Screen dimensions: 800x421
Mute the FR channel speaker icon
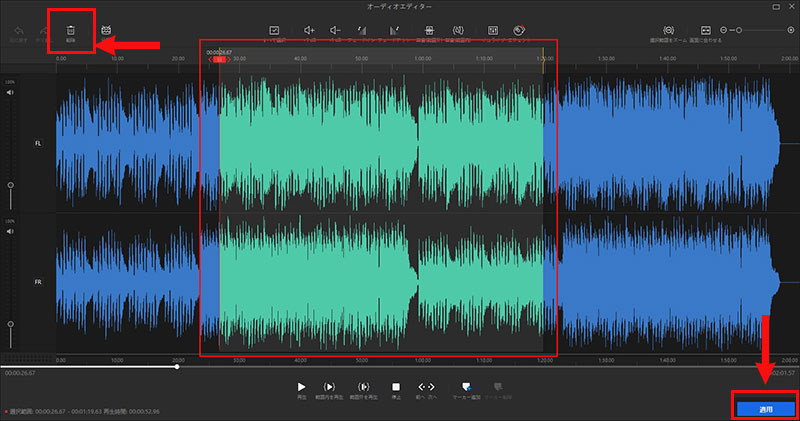point(11,232)
